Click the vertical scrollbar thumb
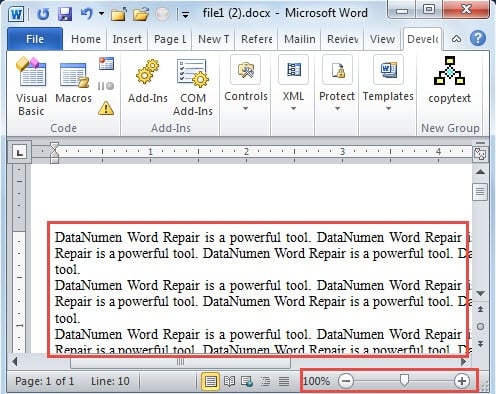 [x=480, y=192]
